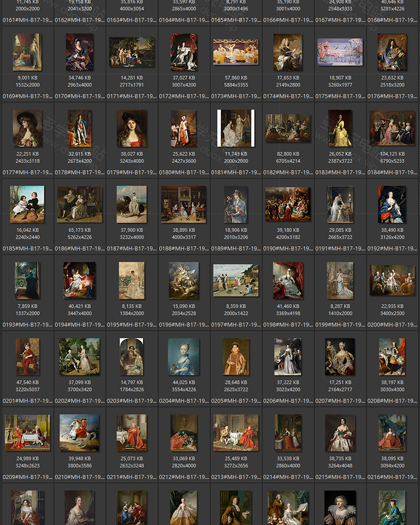
Task: Select thumbnail 0169 sized 1532x2000
Action: 27,52
